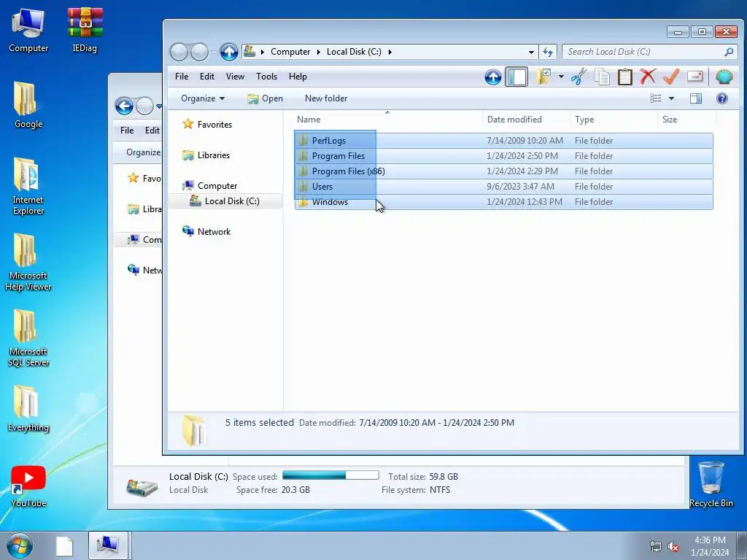Click the orange checkmark Properties icon

[671, 77]
